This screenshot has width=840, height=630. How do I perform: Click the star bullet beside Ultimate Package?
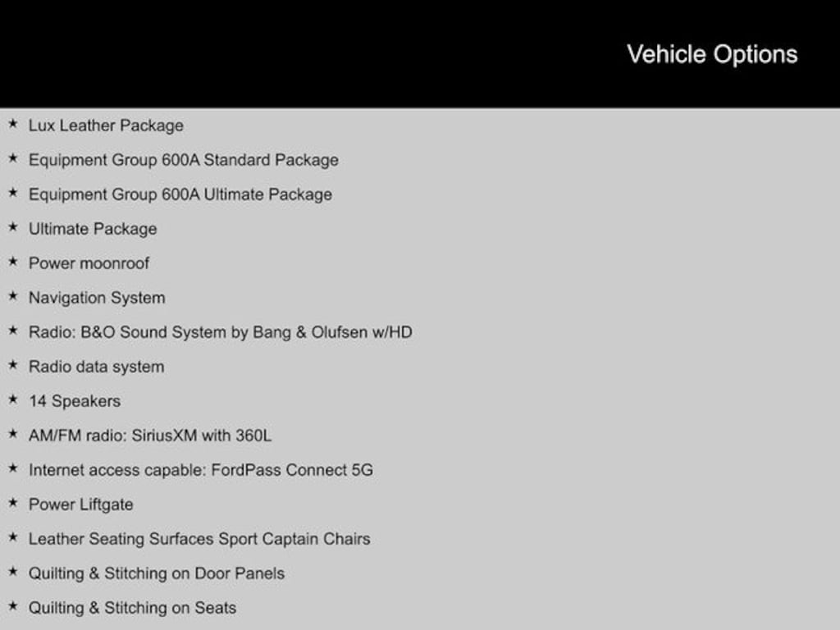12,228
